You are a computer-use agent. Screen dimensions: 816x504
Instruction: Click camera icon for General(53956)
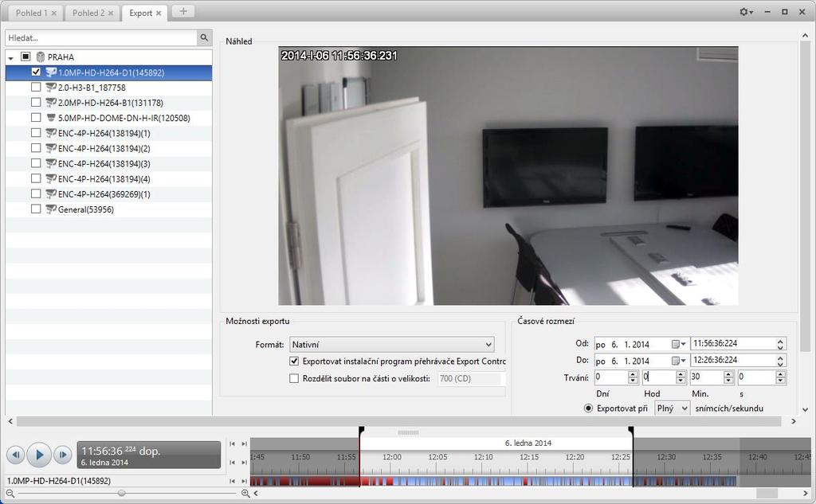click(x=51, y=209)
